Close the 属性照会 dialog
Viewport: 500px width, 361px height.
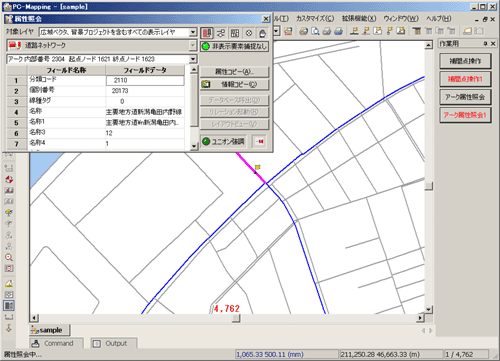pyautogui.click(x=266, y=19)
